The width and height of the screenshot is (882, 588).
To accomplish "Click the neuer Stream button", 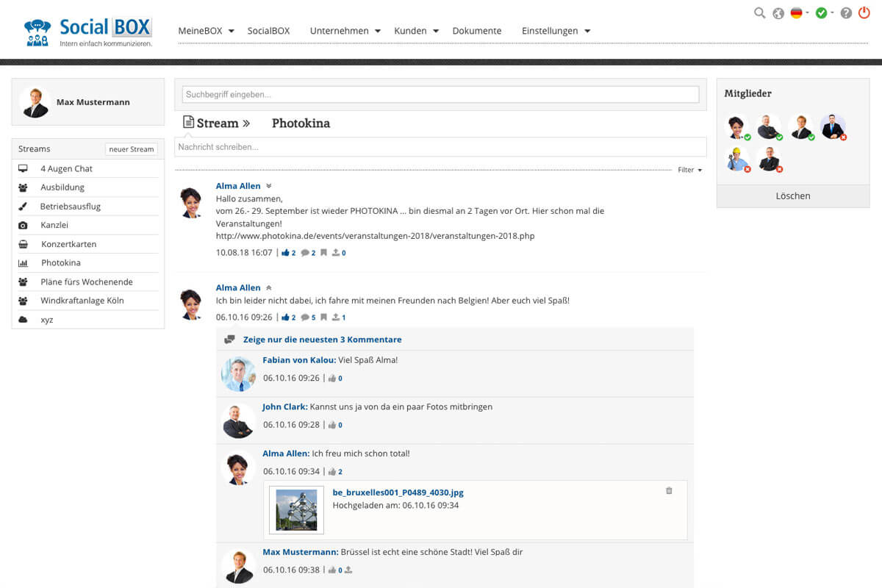I will pyautogui.click(x=132, y=149).
